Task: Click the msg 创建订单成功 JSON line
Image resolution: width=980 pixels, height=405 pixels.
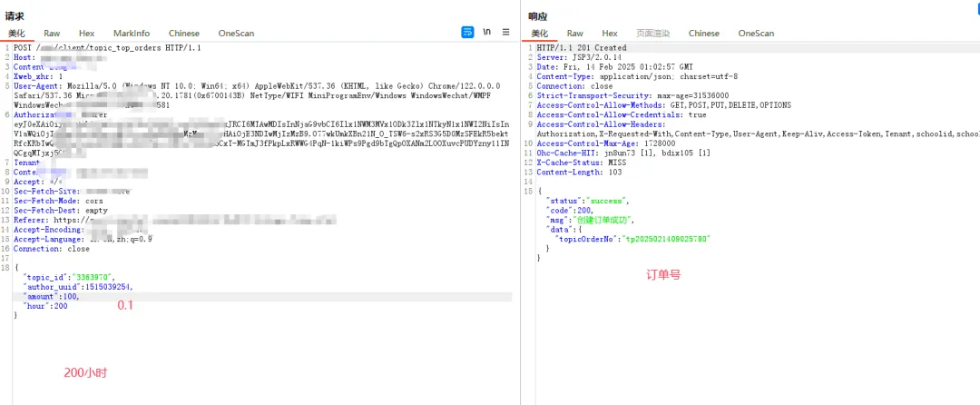Action: [x=590, y=220]
